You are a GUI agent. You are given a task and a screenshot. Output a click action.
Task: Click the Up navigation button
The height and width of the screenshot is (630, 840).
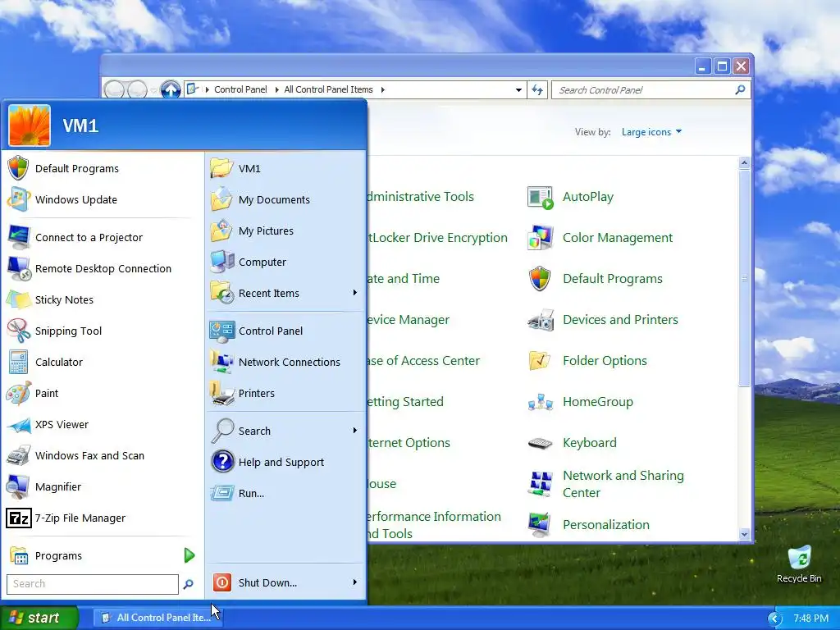pyautogui.click(x=171, y=90)
